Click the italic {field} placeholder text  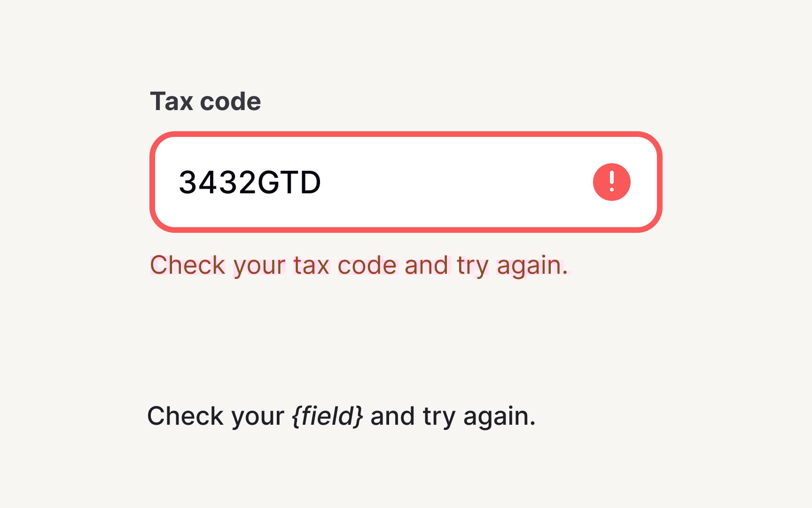click(327, 416)
